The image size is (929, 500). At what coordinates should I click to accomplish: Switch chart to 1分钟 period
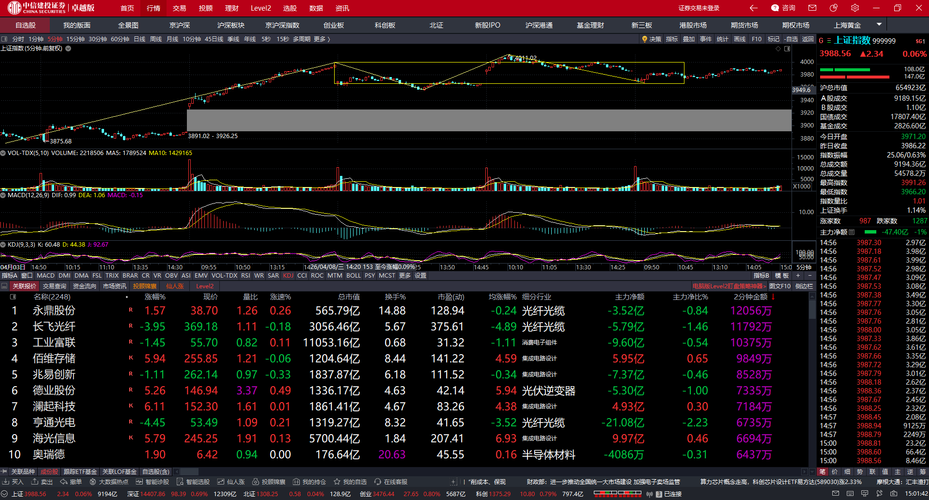pos(36,39)
